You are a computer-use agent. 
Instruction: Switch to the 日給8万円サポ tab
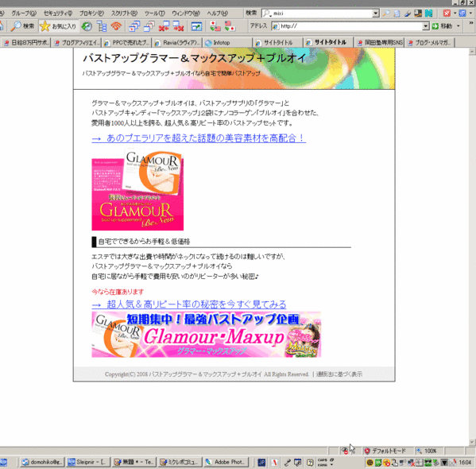point(26,43)
